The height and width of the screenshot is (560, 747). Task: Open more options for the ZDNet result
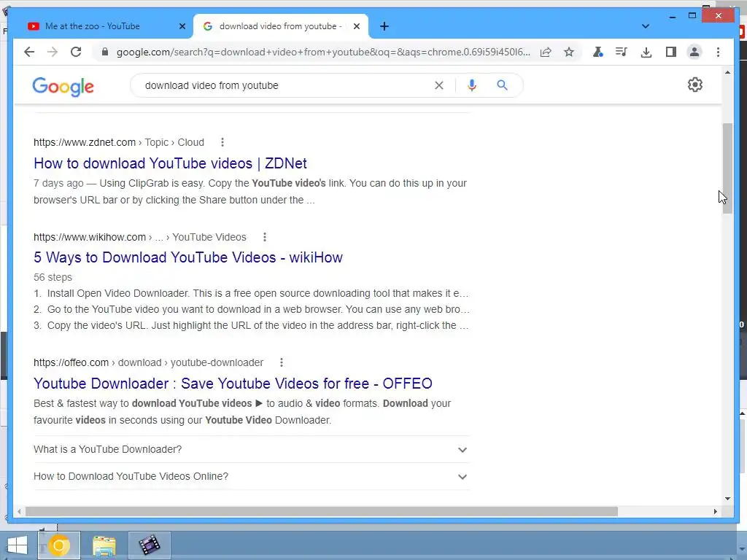point(222,142)
